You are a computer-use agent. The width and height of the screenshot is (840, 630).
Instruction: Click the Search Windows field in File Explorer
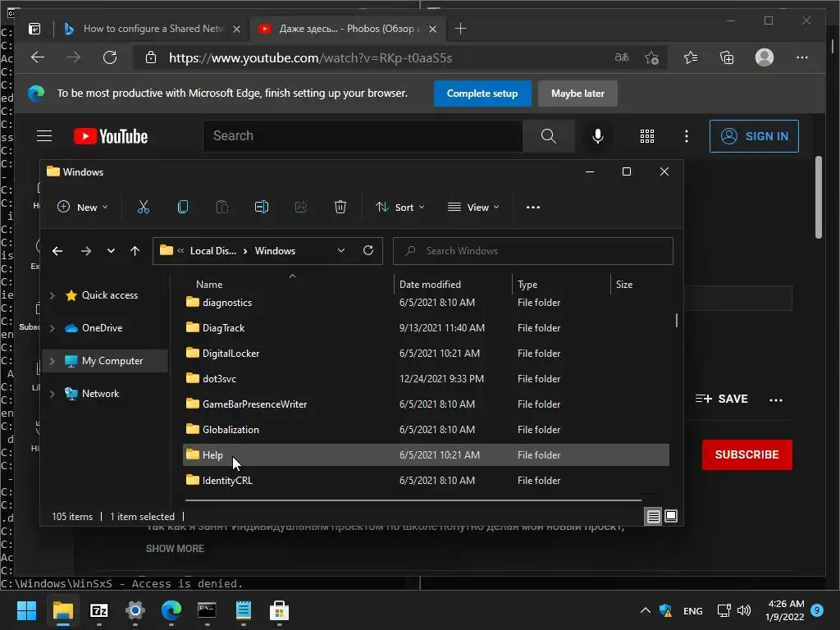(x=532, y=251)
